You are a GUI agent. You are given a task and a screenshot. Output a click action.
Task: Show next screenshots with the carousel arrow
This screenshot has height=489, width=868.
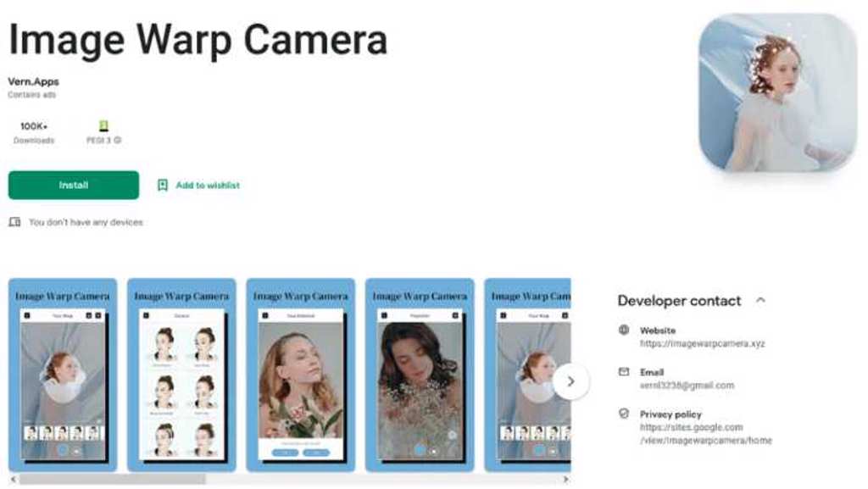pyautogui.click(x=570, y=381)
